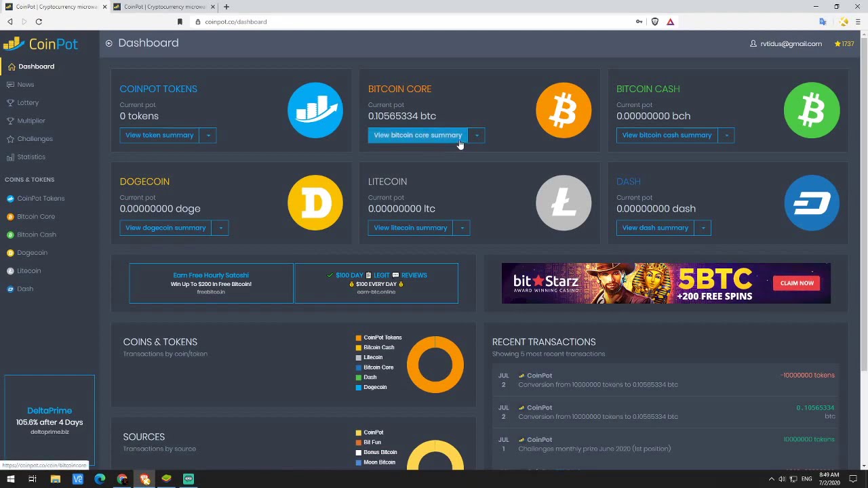Viewport: 868px width, 488px height.
Task: Open BlueStacks from the taskbar
Action: point(166,479)
